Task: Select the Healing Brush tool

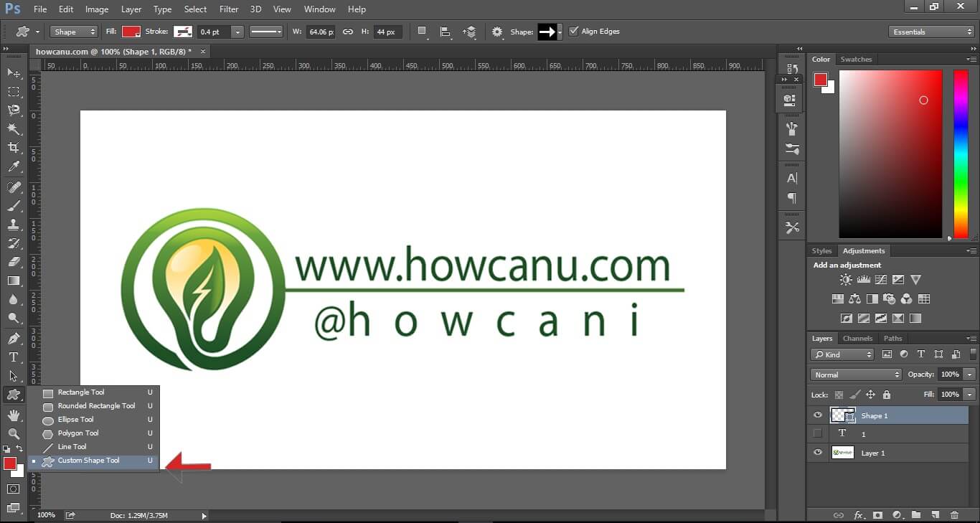Action: pyautogui.click(x=14, y=187)
